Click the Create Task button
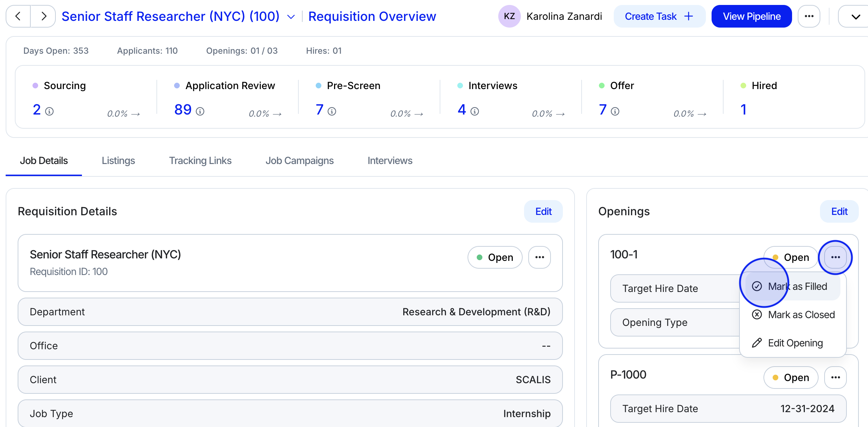Image resolution: width=868 pixels, height=427 pixels. pyautogui.click(x=659, y=16)
